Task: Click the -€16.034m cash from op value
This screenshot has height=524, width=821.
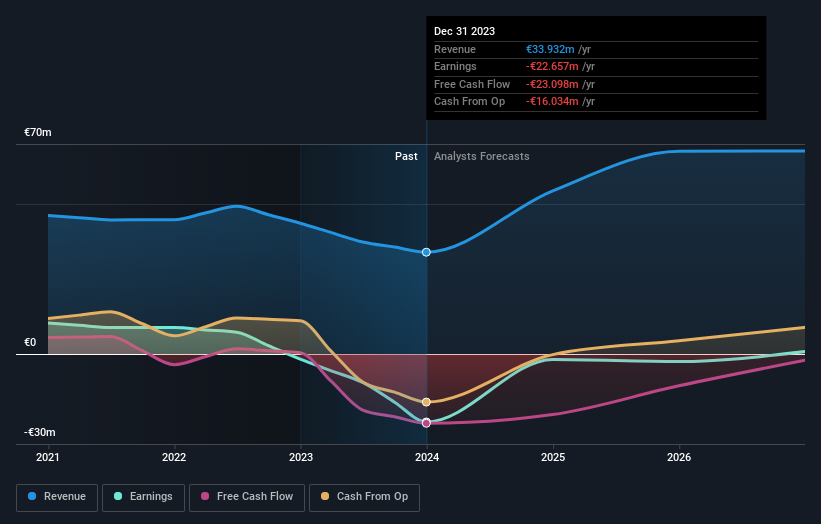Action: click(x=552, y=102)
